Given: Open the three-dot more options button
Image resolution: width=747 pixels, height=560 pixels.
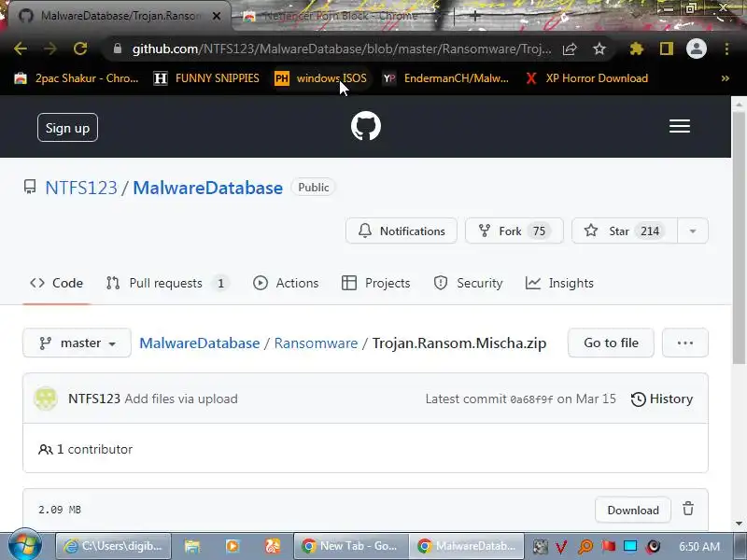Looking at the screenshot, I should 685,343.
